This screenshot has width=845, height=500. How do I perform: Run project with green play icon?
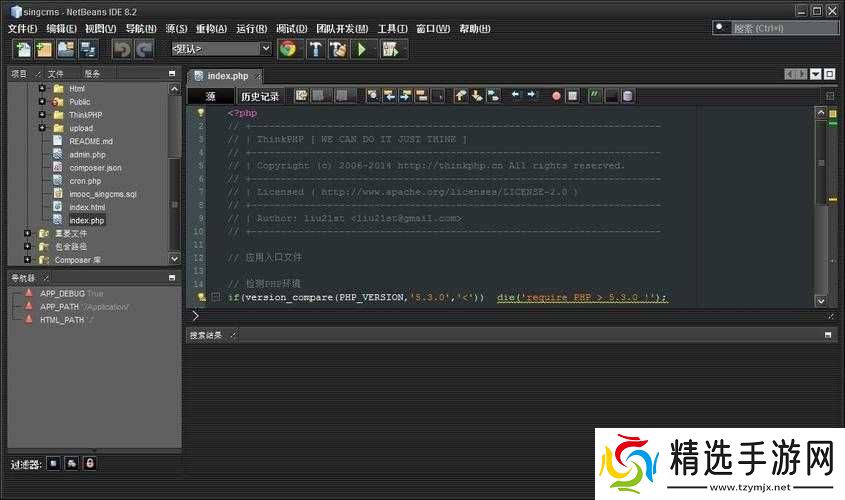click(362, 48)
